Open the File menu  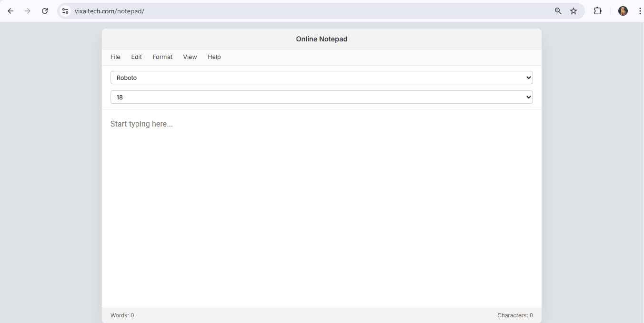pyautogui.click(x=115, y=57)
